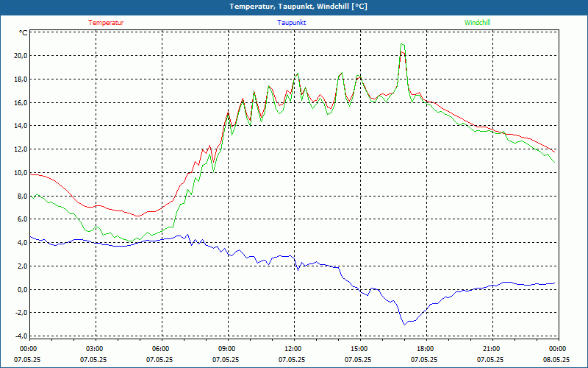Click the temperature peak near 17:00
588x368 pixels.
401,52
